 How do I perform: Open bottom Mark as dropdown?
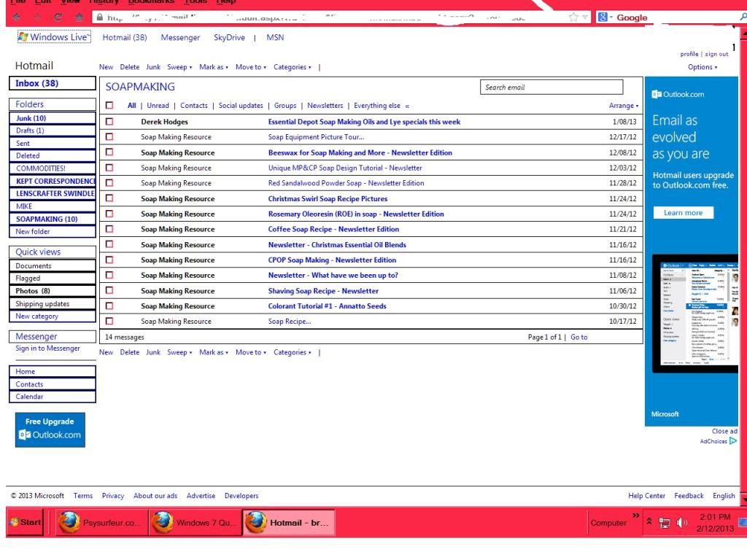pos(214,352)
